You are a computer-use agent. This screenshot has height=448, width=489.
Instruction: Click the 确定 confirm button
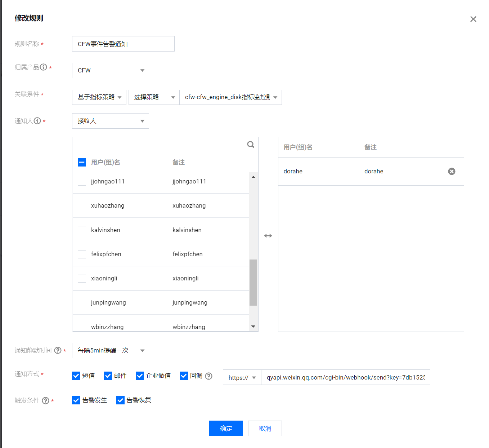point(226,428)
